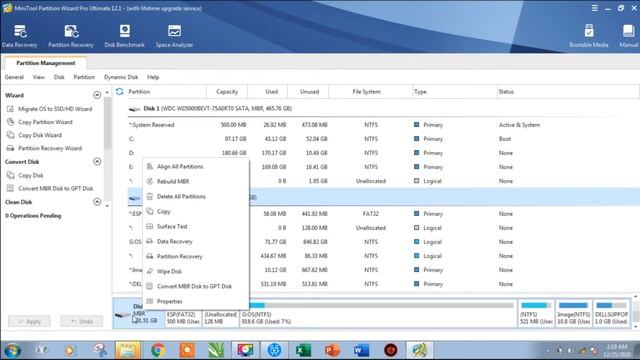Collapse the Wizard section
The width and height of the screenshot is (640, 360).
click(x=97, y=95)
